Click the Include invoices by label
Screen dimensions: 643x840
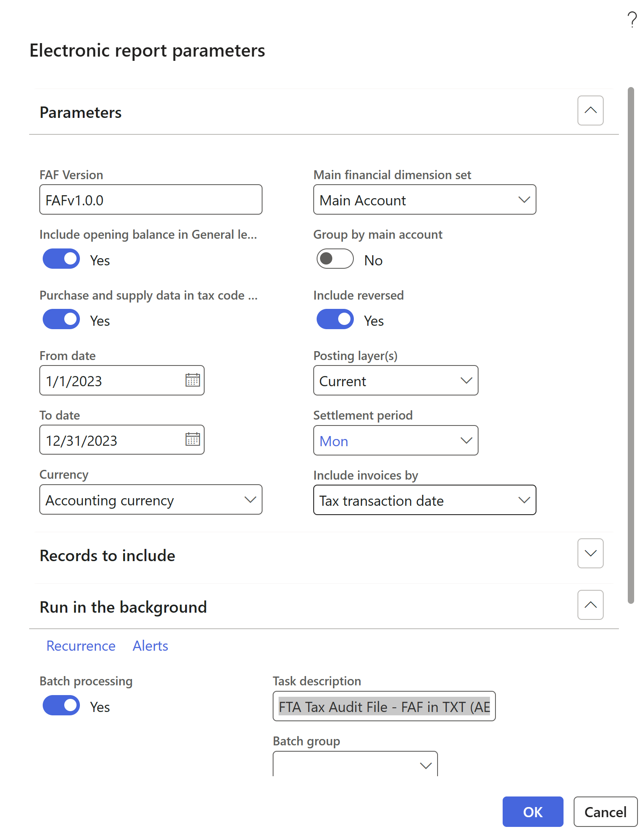coord(365,475)
